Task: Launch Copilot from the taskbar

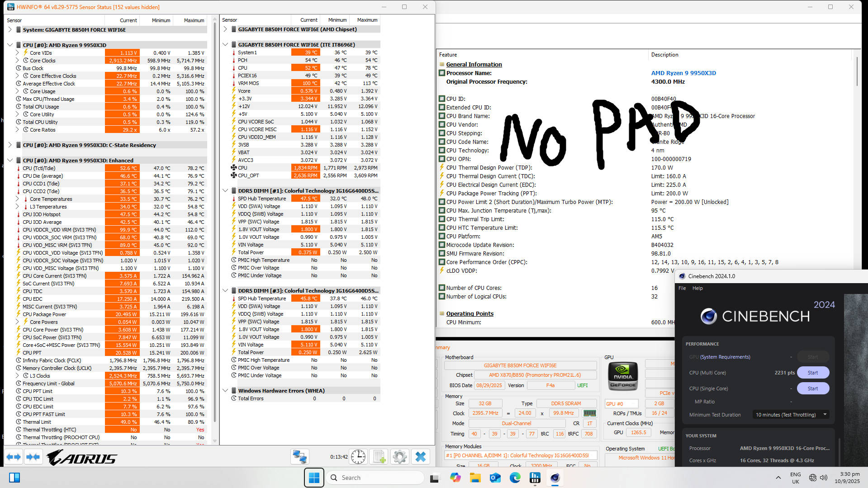Action: coord(455,478)
